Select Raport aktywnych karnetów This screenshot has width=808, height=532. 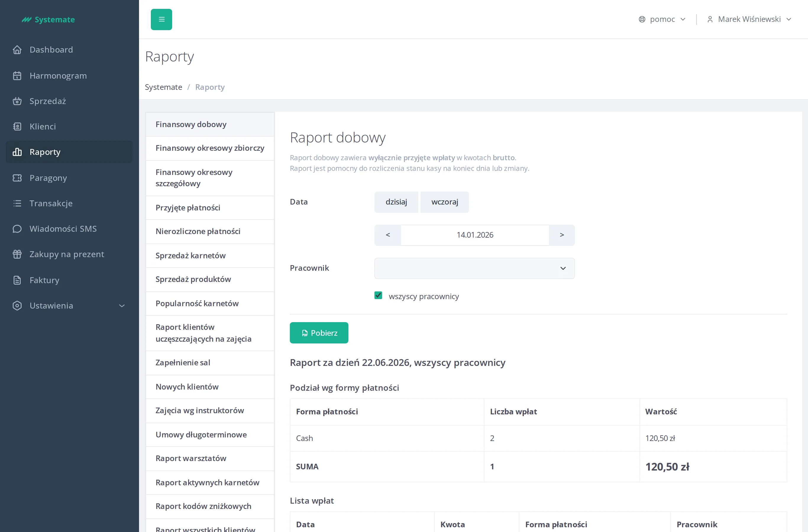click(x=210, y=482)
